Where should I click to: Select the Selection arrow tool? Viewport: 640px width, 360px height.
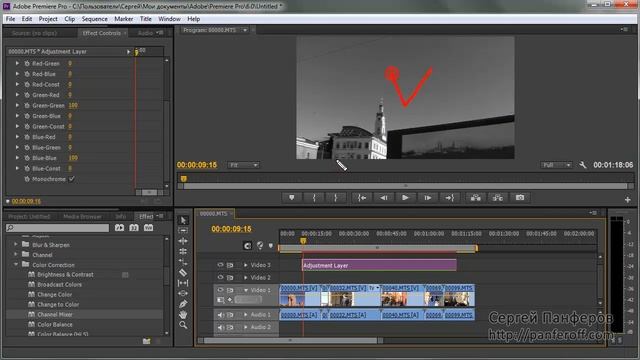(183, 220)
